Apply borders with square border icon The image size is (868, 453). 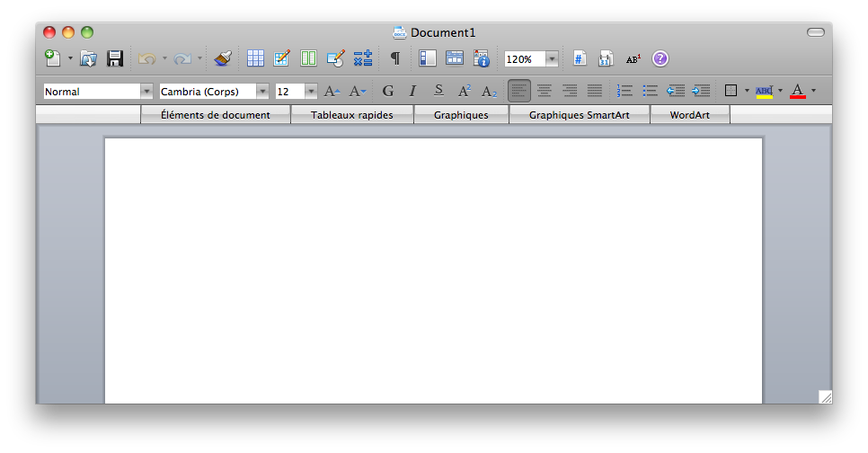(731, 90)
